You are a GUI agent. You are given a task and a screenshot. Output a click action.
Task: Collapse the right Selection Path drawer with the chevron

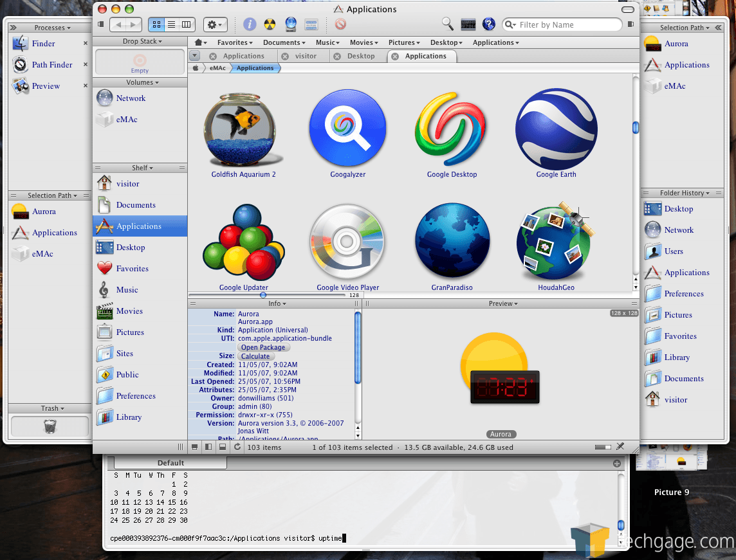click(718, 28)
